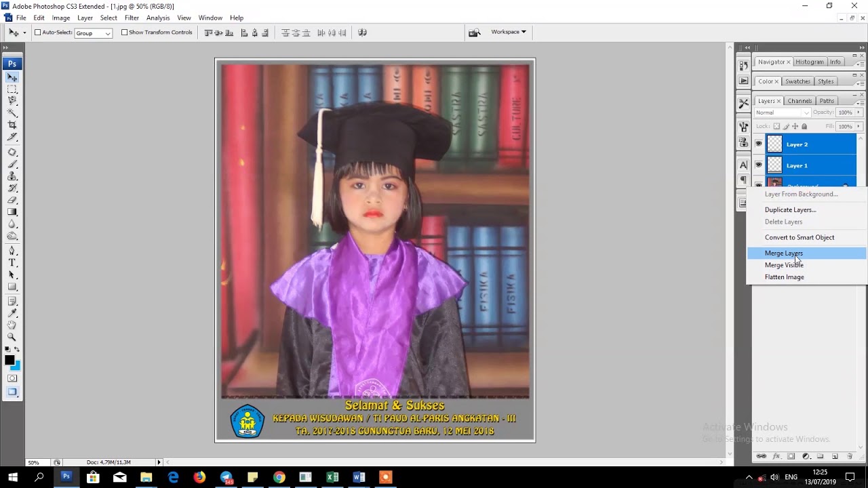Select the Rectangular Marquee tool

coord(12,89)
